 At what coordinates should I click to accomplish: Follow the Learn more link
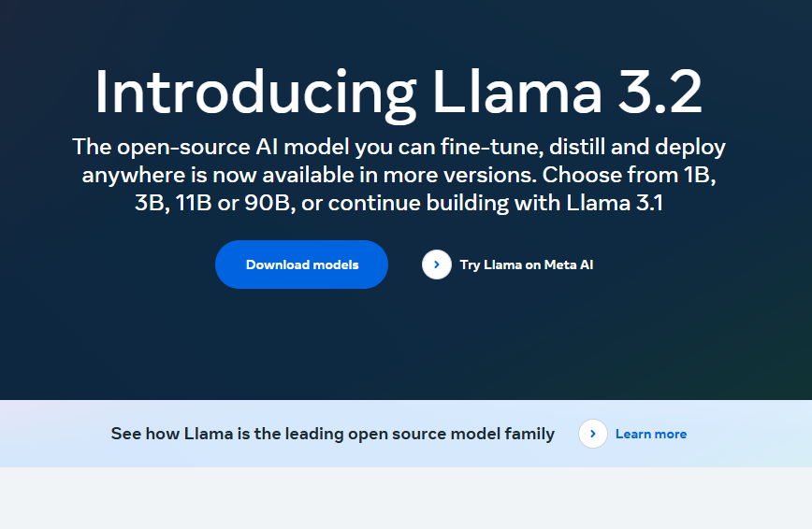(x=650, y=434)
